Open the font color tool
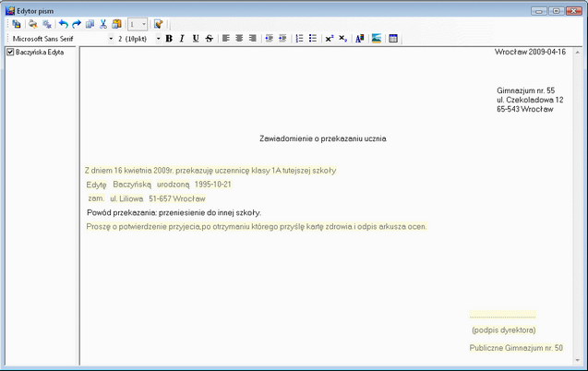Image resolution: width=588 pixels, height=371 pixels. (x=360, y=38)
